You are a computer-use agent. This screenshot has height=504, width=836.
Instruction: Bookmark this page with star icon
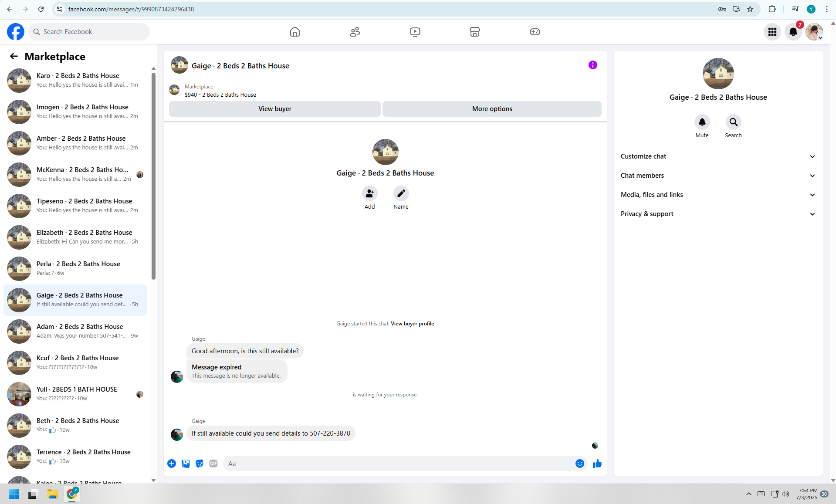click(x=750, y=9)
